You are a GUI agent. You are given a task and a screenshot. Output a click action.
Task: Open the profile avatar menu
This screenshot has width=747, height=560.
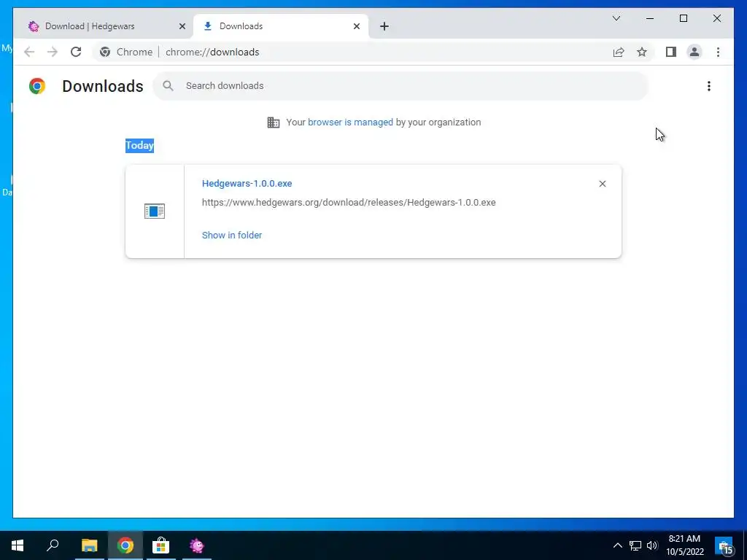pyautogui.click(x=694, y=52)
